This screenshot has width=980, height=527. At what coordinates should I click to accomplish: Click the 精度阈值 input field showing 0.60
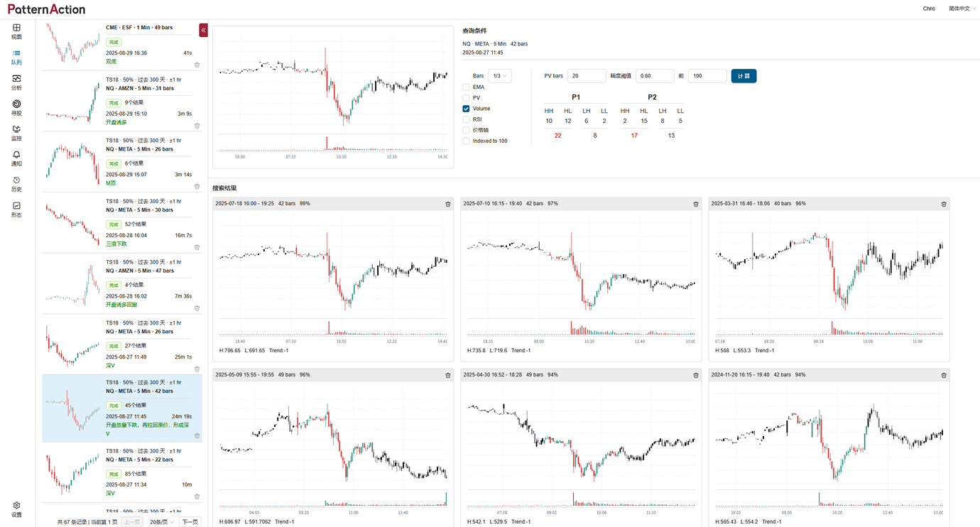click(x=654, y=76)
